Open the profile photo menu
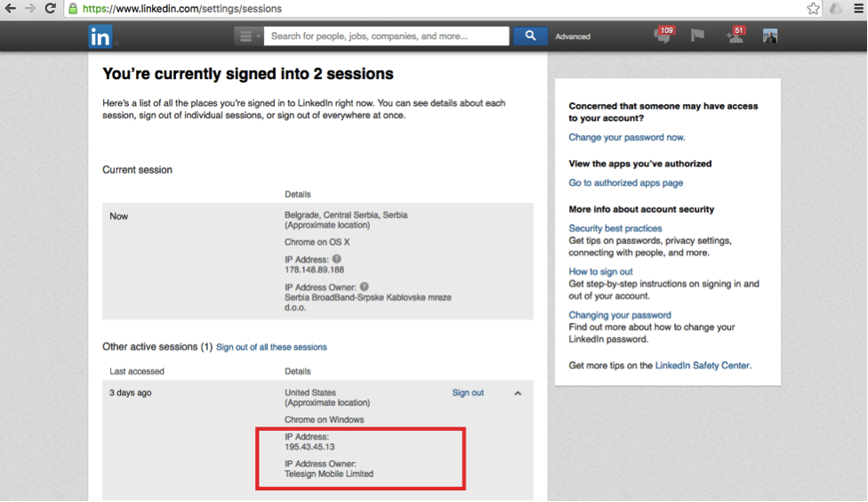The image size is (868, 502). (770, 36)
